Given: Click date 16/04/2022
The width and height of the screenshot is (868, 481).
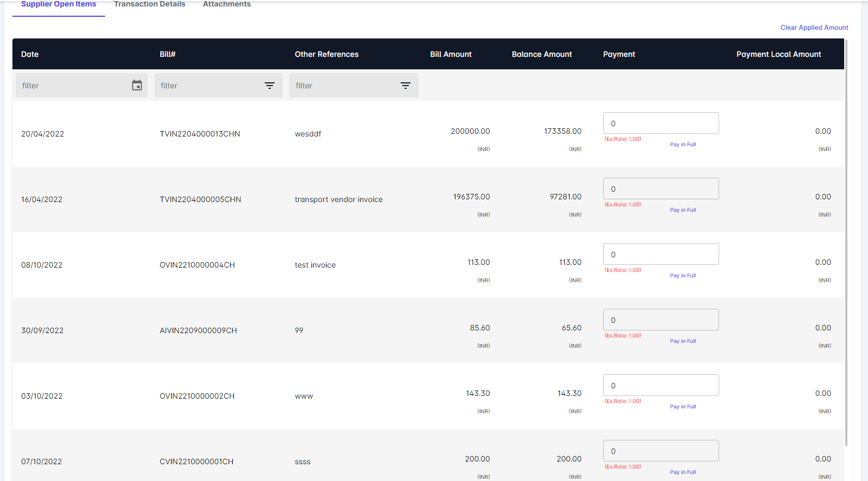Looking at the screenshot, I should [42, 199].
